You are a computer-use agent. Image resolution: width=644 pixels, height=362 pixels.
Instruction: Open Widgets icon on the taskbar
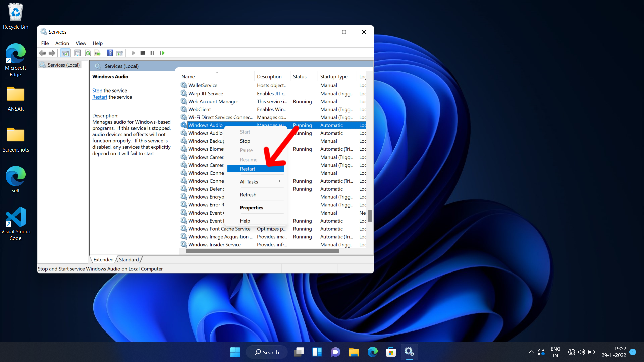(317, 352)
